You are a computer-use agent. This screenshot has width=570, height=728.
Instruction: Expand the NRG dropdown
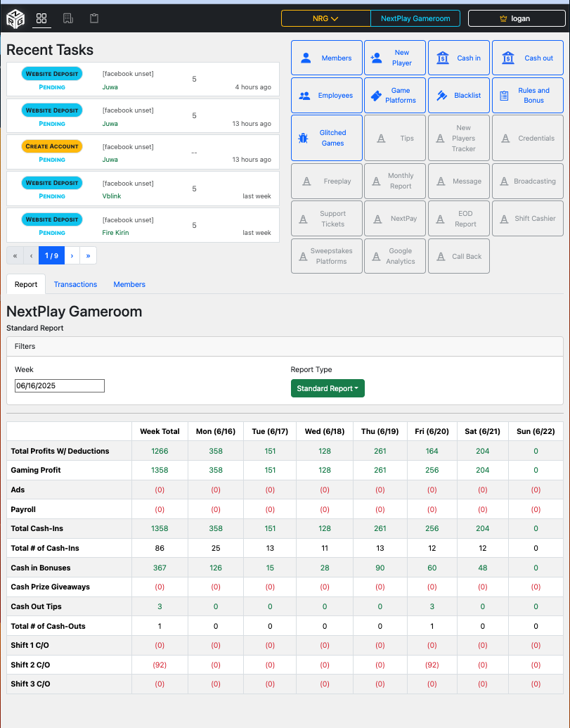[x=325, y=18]
